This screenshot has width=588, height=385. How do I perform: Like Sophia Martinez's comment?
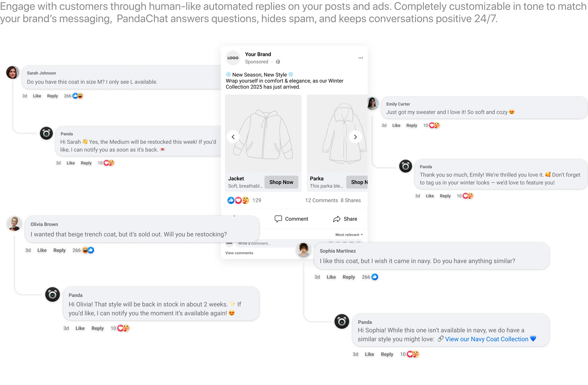click(x=331, y=277)
